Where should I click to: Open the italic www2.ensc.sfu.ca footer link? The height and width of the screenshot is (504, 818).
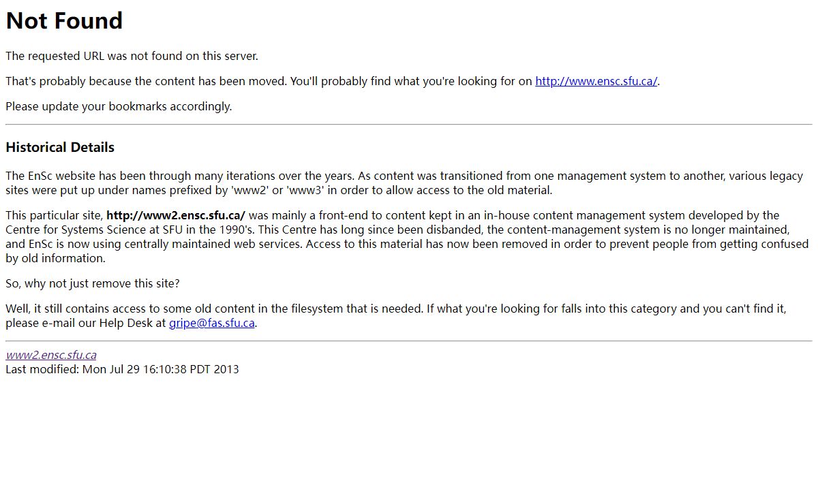[x=51, y=355]
